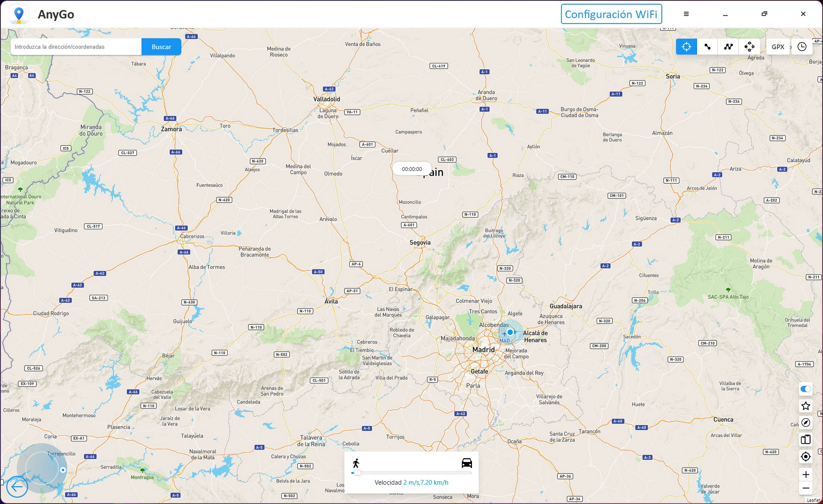Screen dimensions: 823x504
Task: Click the back arrow circle button
Action: pyautogui.click(x=17, y=486)
